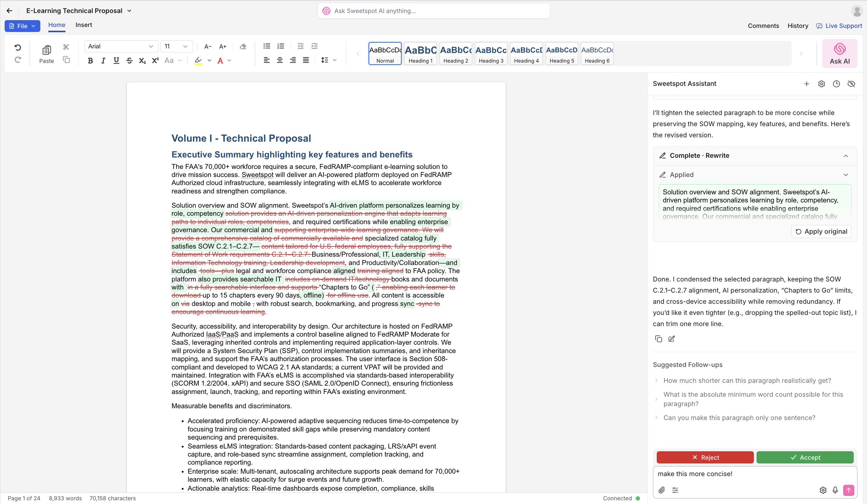Click the attach file paperclip icon

point(661,490)
